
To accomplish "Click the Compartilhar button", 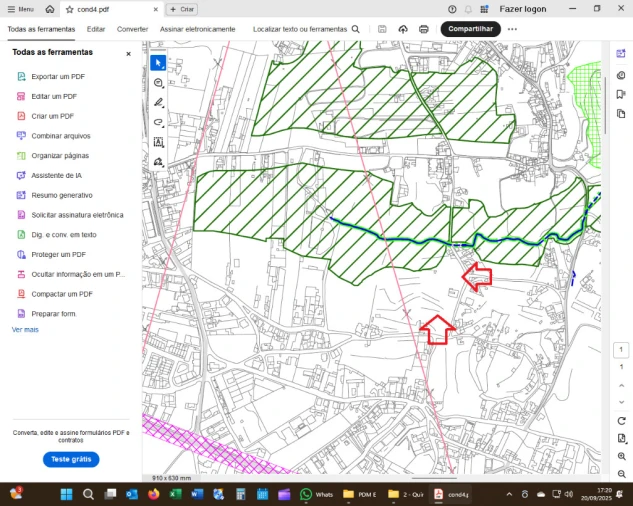I will point(470,30).
